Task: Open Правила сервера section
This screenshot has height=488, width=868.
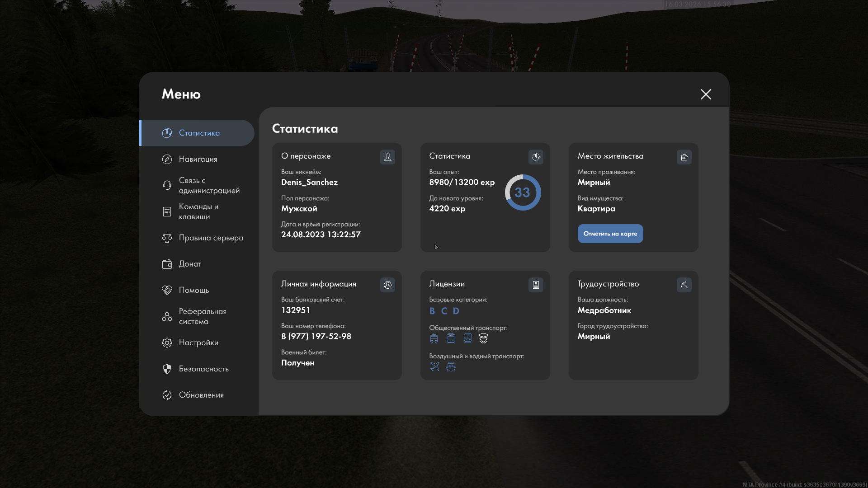Action: point(210,238)
